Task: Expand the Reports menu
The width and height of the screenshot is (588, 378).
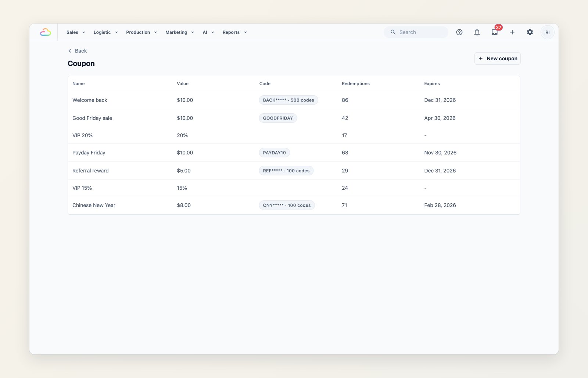Action: pyautogui.click(x=234, y=32)
